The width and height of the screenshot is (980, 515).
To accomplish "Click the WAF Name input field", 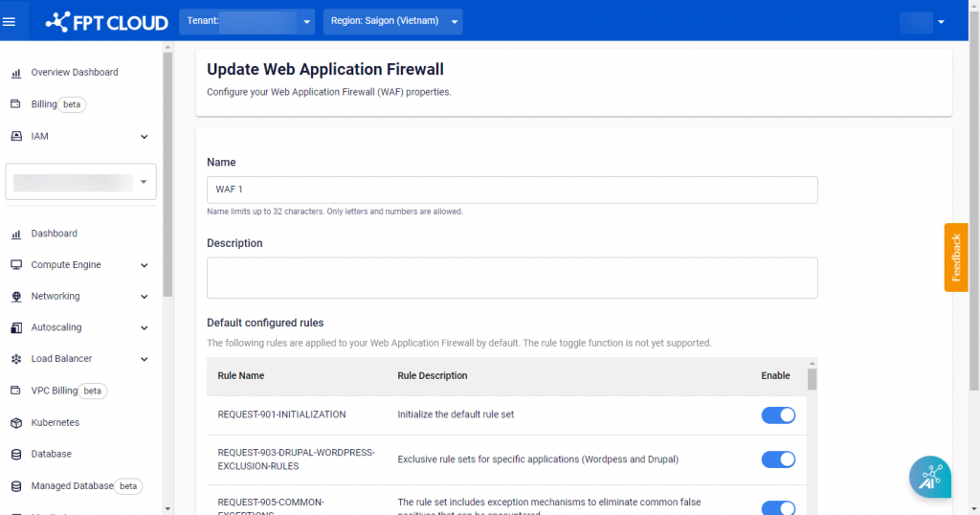I will 512,190.
